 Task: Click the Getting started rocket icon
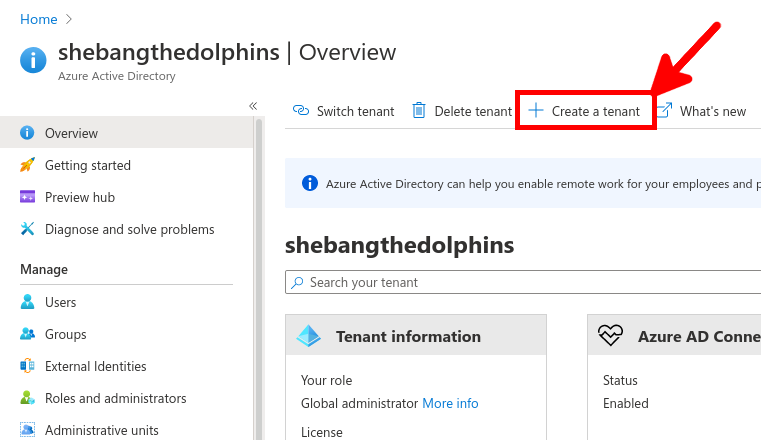(x=27, y=165)
